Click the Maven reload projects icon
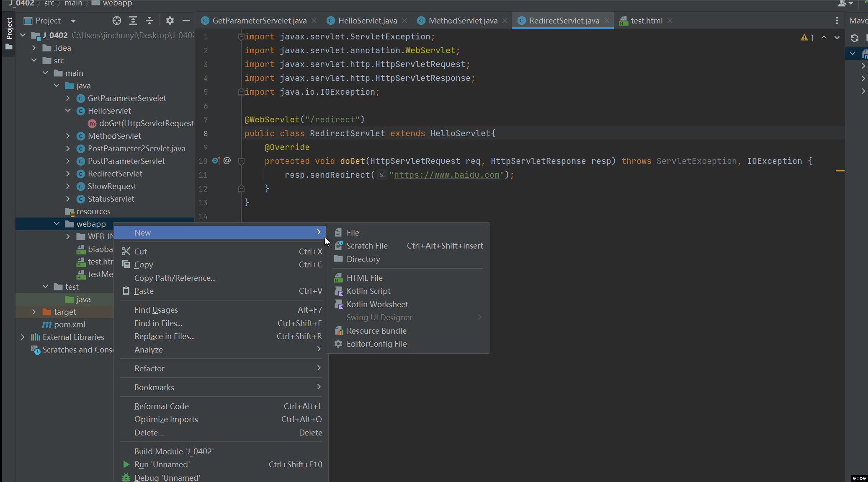The image size is (868, 482). pyautogui.click(x=855, y=38)
